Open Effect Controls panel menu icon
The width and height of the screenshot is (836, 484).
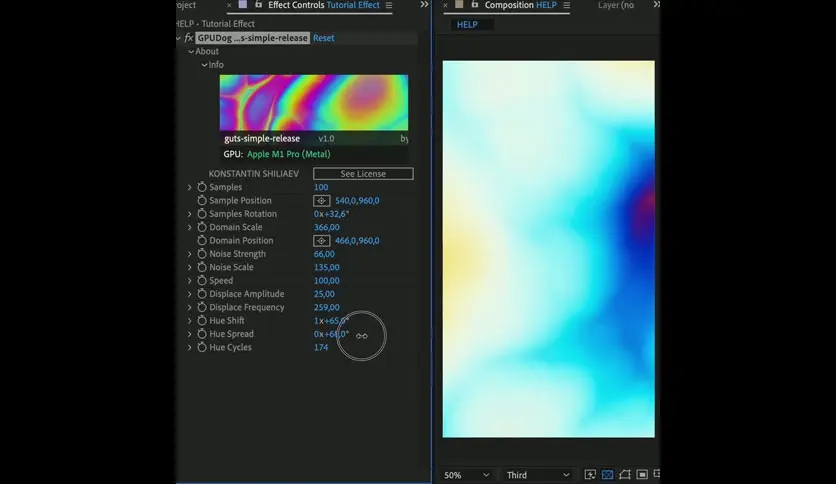(389, 5)
